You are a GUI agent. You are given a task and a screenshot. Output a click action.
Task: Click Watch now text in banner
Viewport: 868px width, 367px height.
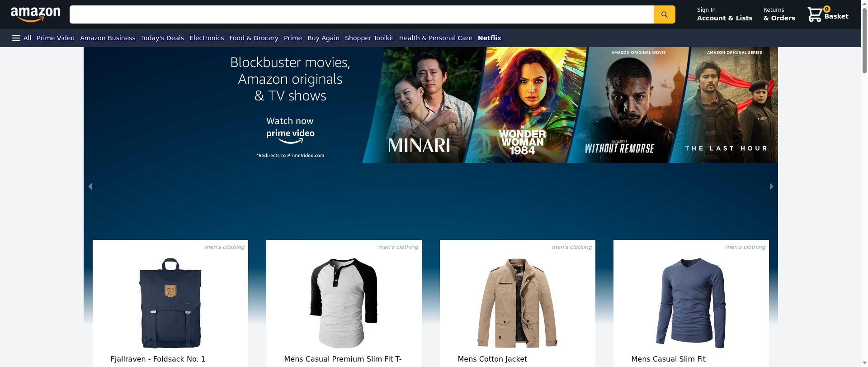point(290,121)
